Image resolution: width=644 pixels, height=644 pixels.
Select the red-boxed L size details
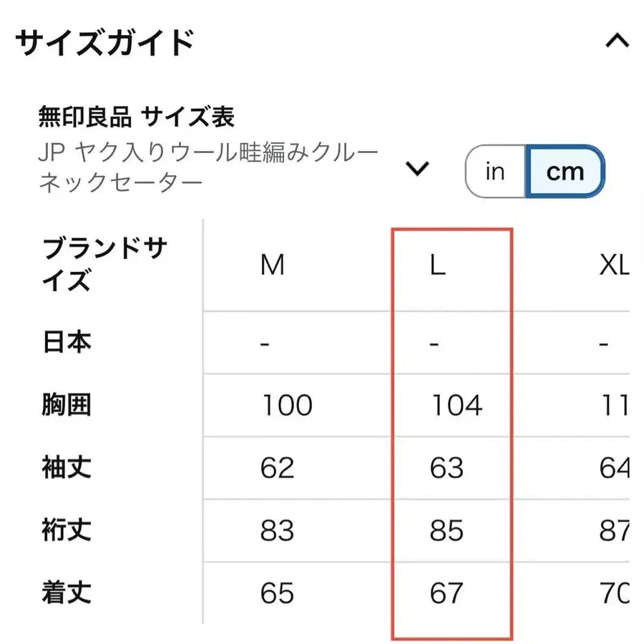[x=451, y=429]
